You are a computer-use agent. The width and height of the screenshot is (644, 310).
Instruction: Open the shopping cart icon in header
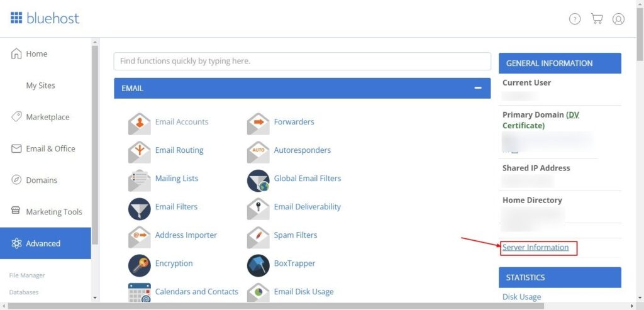(x=597, y=19)
